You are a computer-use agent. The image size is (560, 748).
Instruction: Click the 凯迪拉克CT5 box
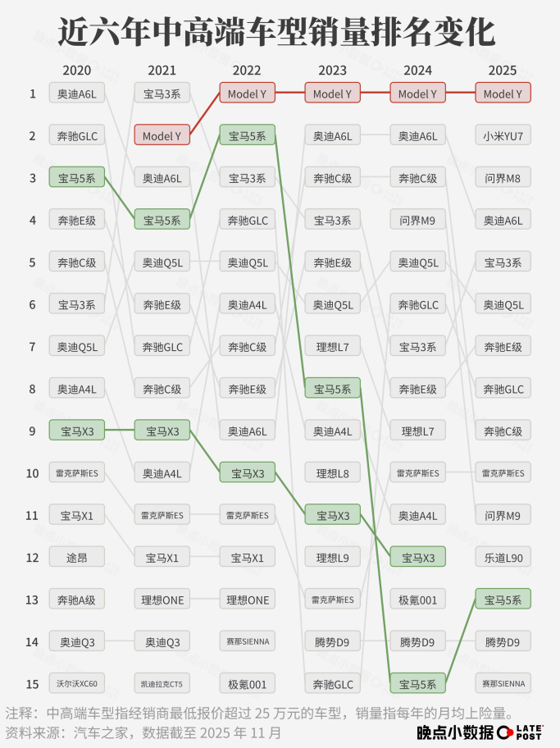[162, 683]
